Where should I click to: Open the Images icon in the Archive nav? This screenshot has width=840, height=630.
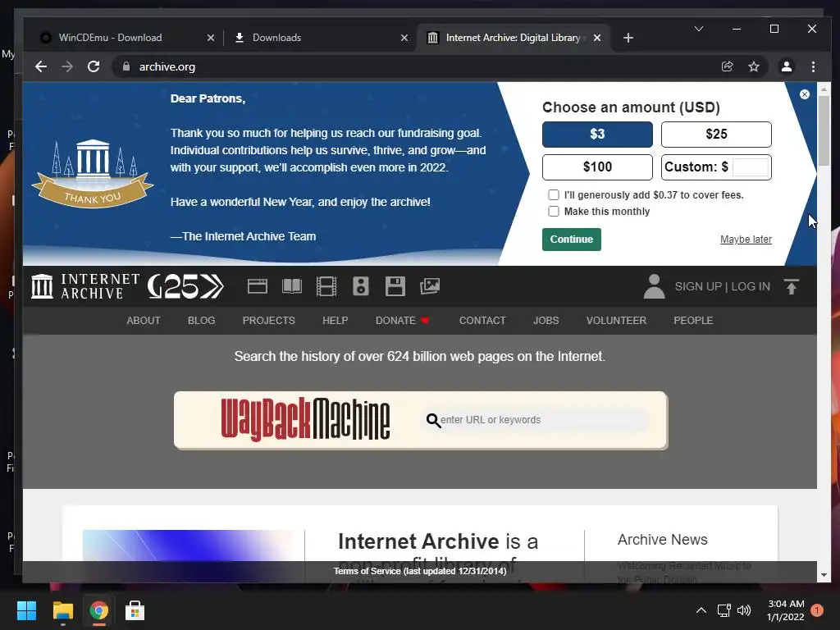pyautogui.click(x=430, y=286)
